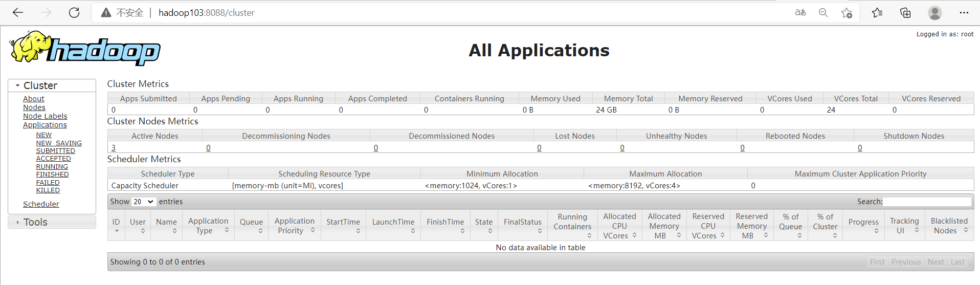Open the Node Labels link
Viewport: 980px width, 285px height.
45,116
